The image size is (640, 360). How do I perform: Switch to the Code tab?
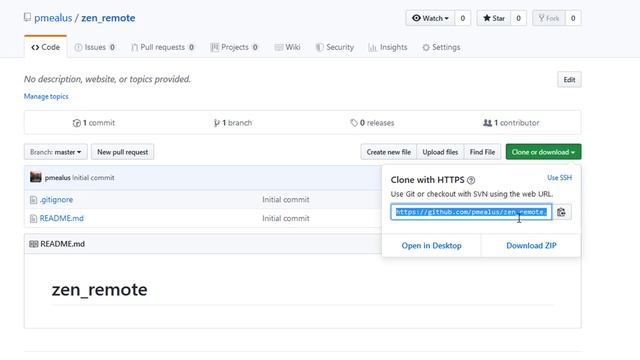[46, 47]
